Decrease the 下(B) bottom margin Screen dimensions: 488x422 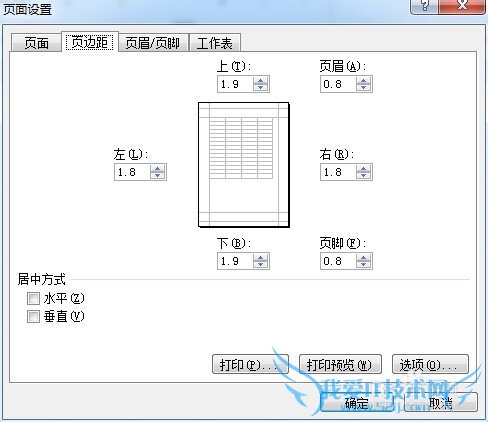coord(260,264)
